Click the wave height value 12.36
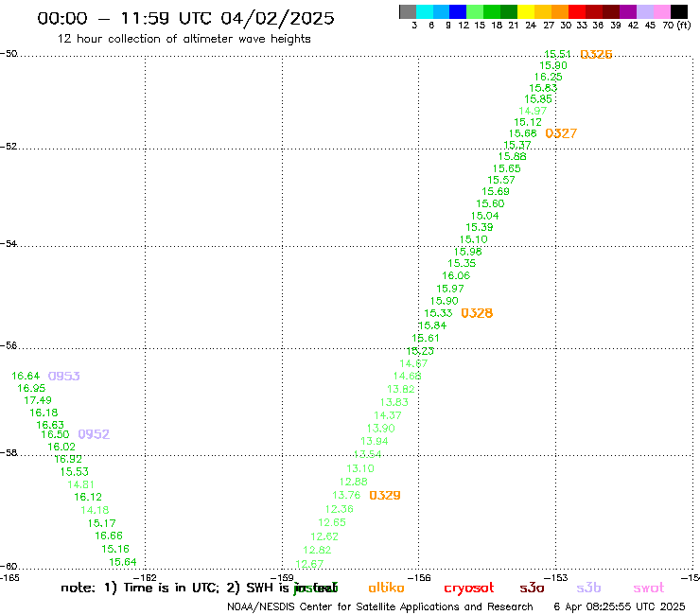 tap(340, 509)
